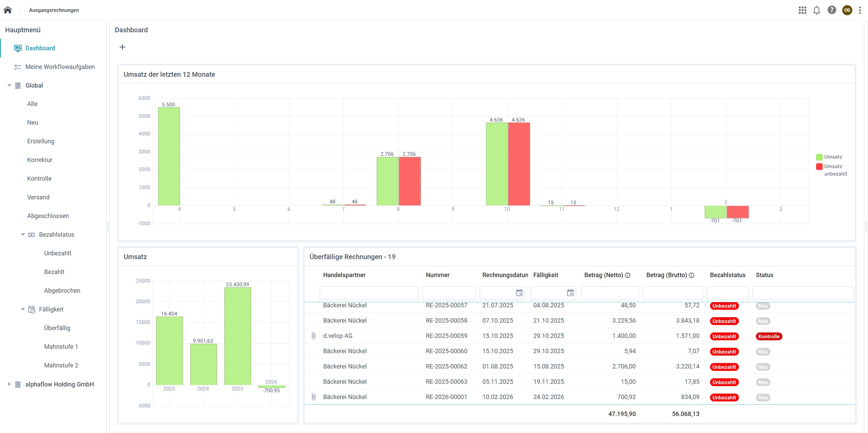Open invoice RE-2025-00058 row
The image size is (868, 433).
[x=446, y=321]
